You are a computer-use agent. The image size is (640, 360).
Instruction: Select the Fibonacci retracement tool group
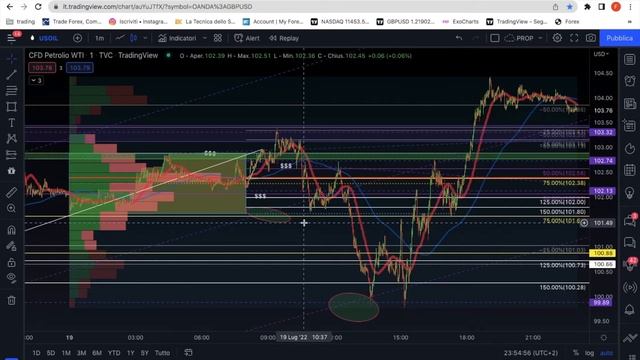click(x=11, y=91)
